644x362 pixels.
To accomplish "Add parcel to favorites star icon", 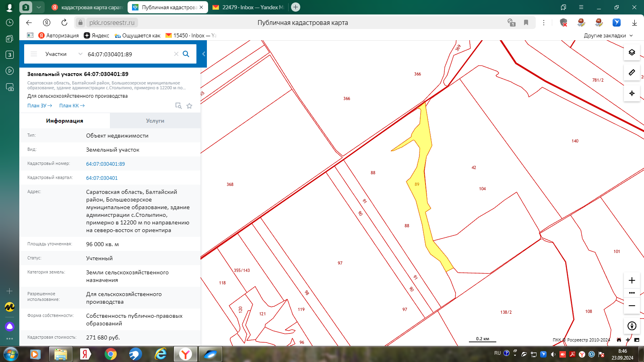I will click(189, 106).
